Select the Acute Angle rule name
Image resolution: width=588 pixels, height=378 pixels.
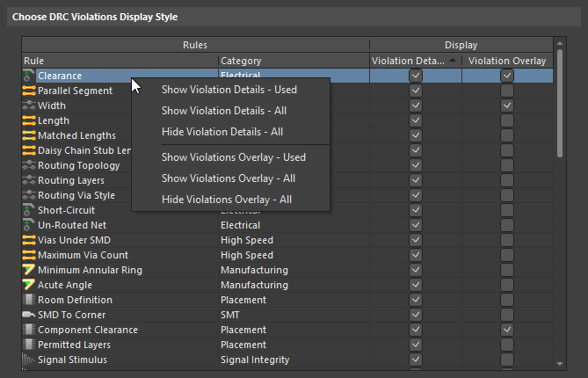pos(65,285)
